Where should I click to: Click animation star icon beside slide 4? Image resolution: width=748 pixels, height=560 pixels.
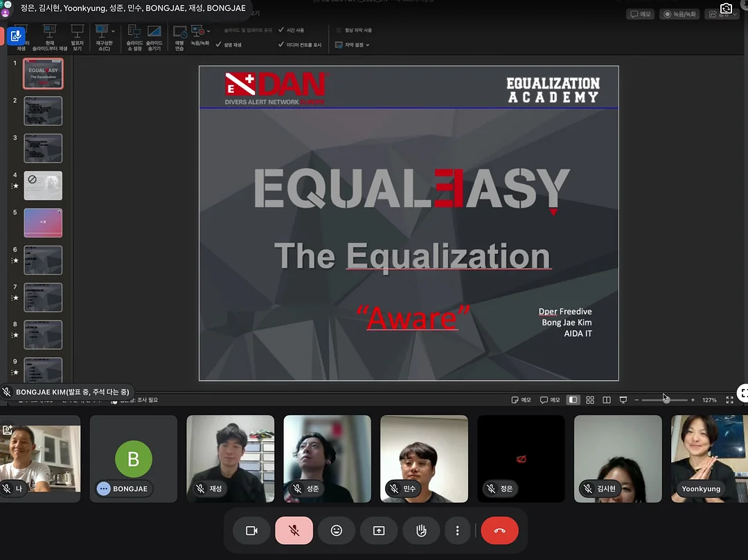[15, 186]
